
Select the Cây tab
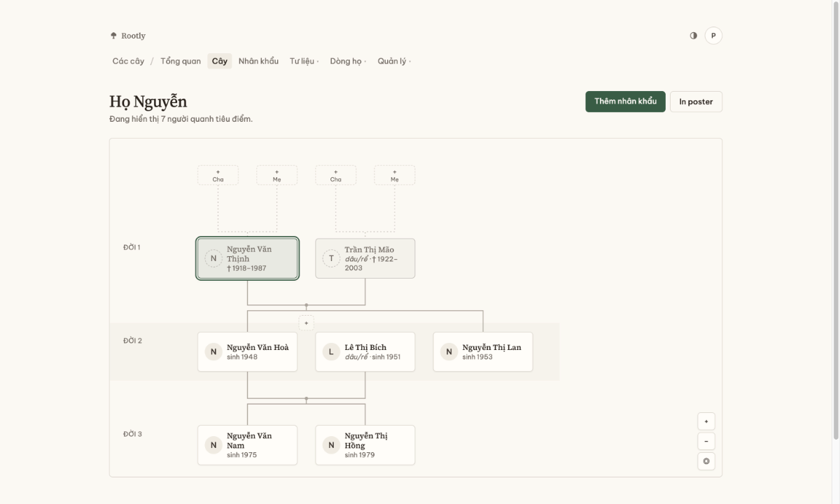220,61
